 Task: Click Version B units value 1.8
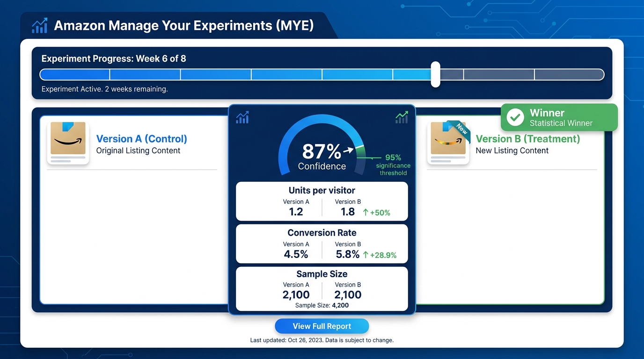[348, 212]
